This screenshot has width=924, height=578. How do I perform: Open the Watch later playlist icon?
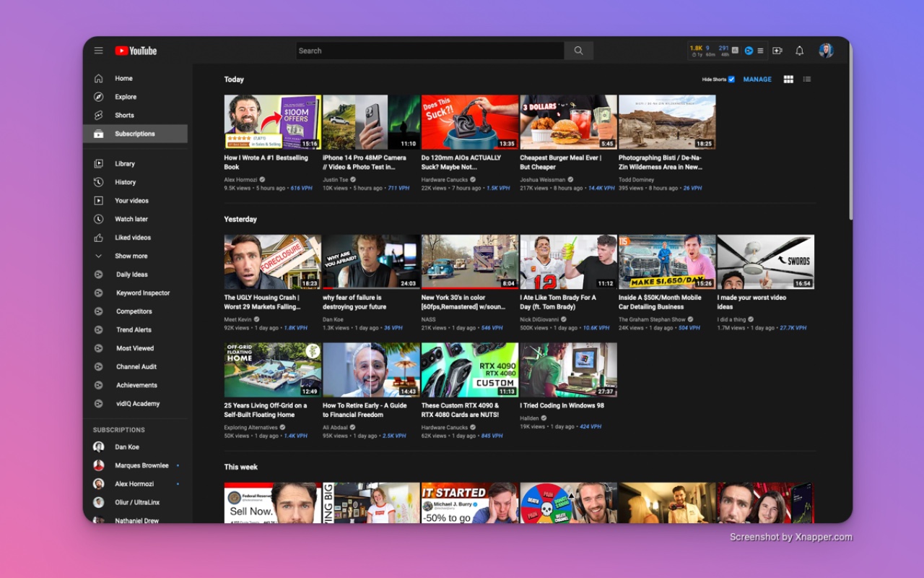(100, 219)
